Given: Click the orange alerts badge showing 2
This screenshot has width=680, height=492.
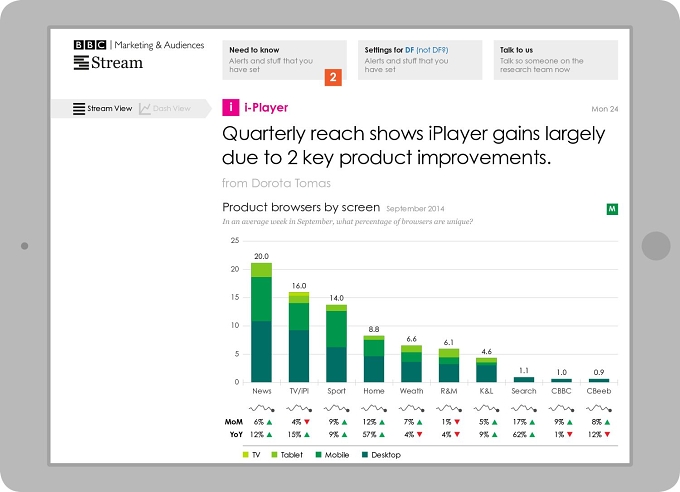Looking at the screenshot, I should pos(333,77).
